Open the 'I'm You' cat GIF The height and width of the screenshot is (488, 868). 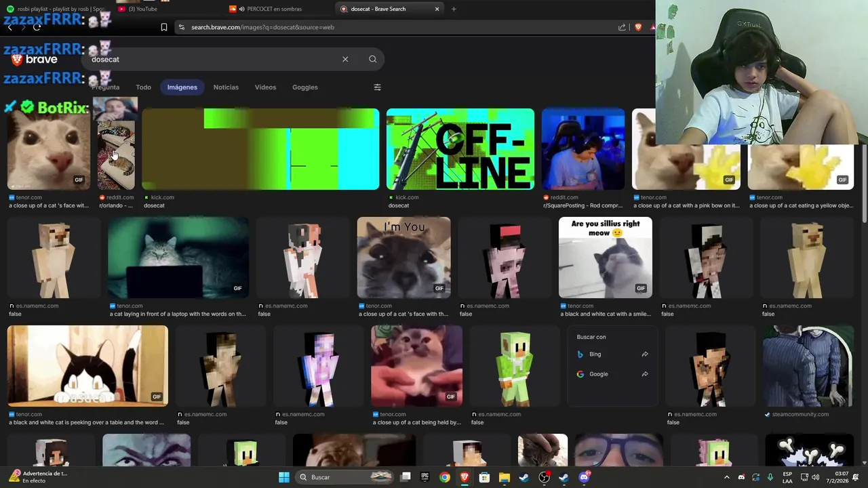[x=403, y=258]
